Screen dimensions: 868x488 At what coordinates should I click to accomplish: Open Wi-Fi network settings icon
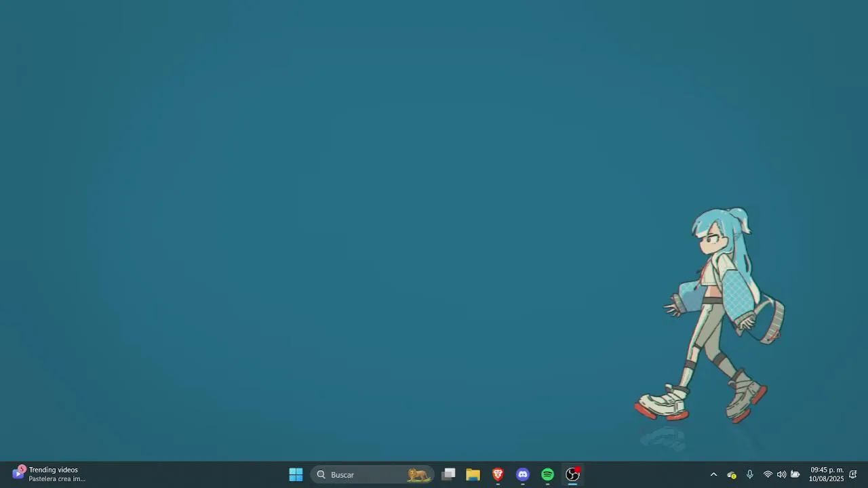coord(768,474)
